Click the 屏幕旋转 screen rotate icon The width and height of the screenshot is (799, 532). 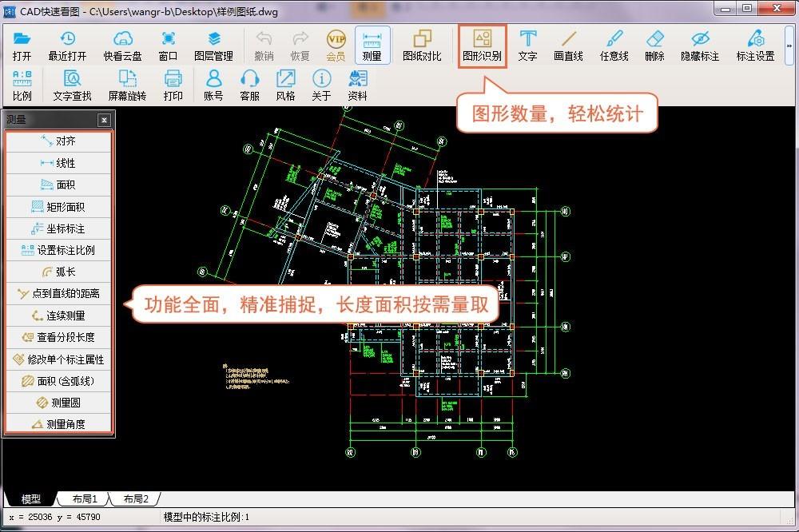coord(127,85)
